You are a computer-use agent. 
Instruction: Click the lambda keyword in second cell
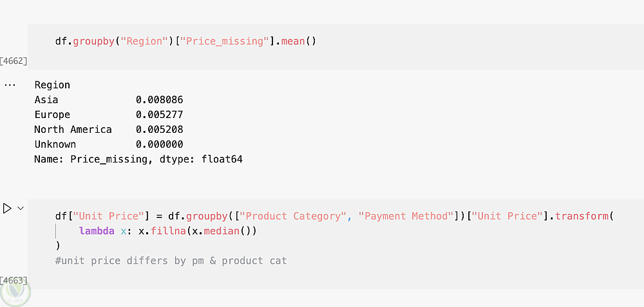pyautogui.click(x=97, y=231)
